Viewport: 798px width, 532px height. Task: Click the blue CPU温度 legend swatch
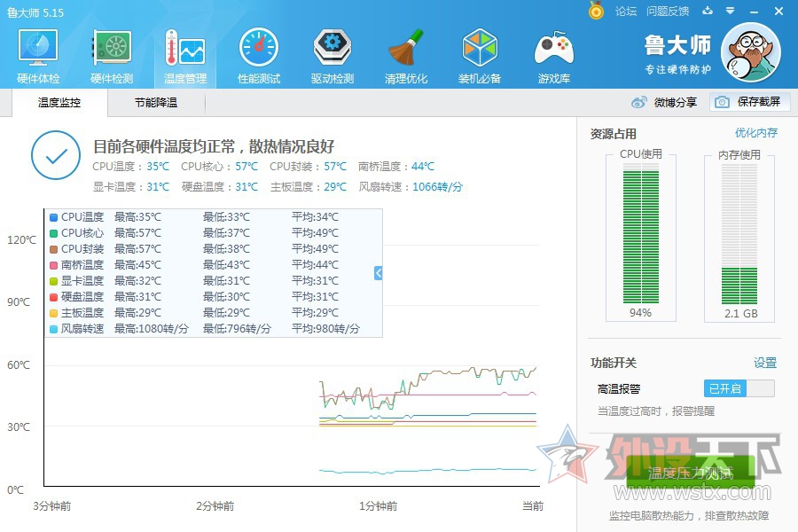pos(53,217)
